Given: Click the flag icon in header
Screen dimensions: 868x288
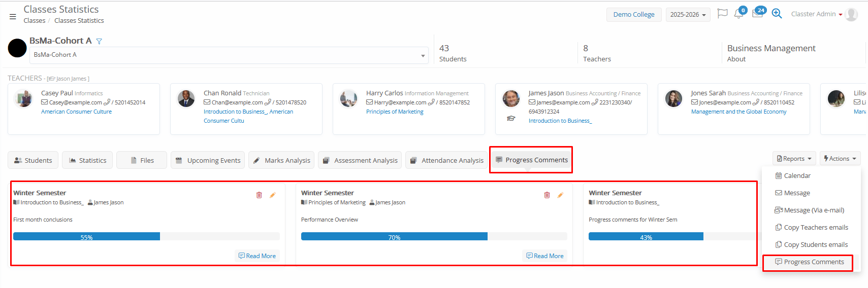Looking at the screenshot, I should point(722,14).
